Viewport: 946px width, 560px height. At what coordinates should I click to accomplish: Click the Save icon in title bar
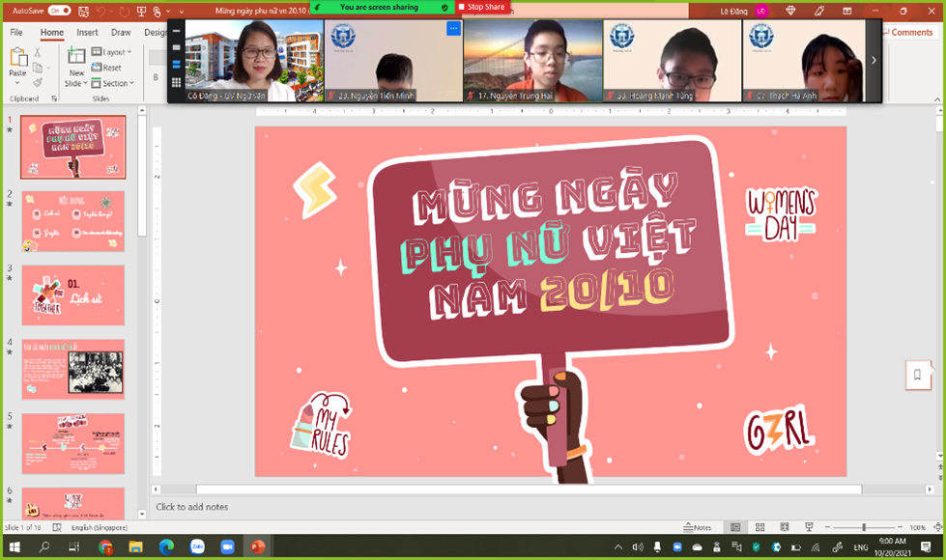tap(83, 11)
